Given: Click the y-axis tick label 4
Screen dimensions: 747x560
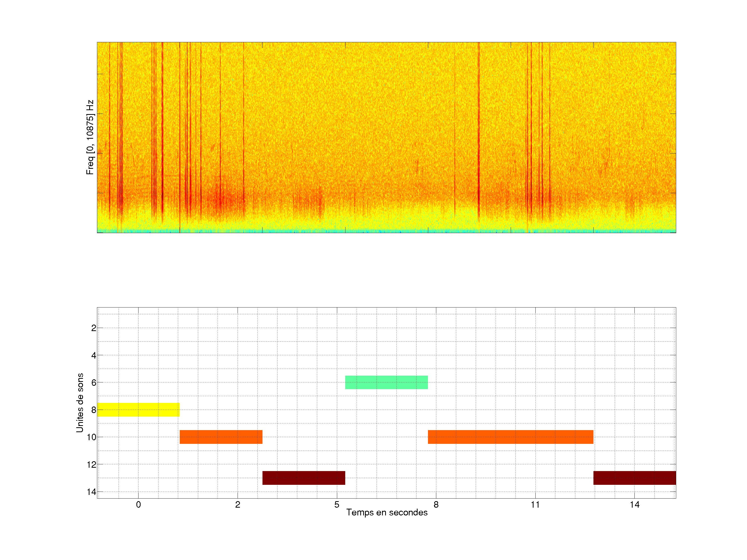Looking at the screenshot, I should click(x=94, y=355).
